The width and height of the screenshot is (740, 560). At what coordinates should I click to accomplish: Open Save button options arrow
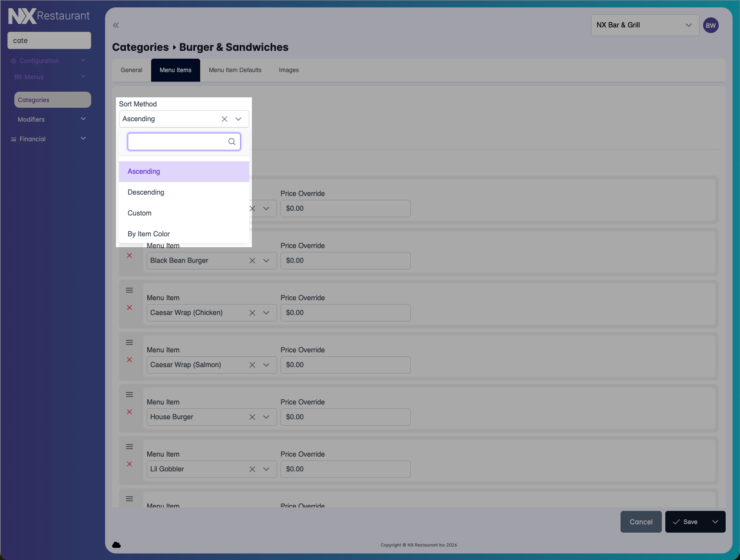pos(715,522)
